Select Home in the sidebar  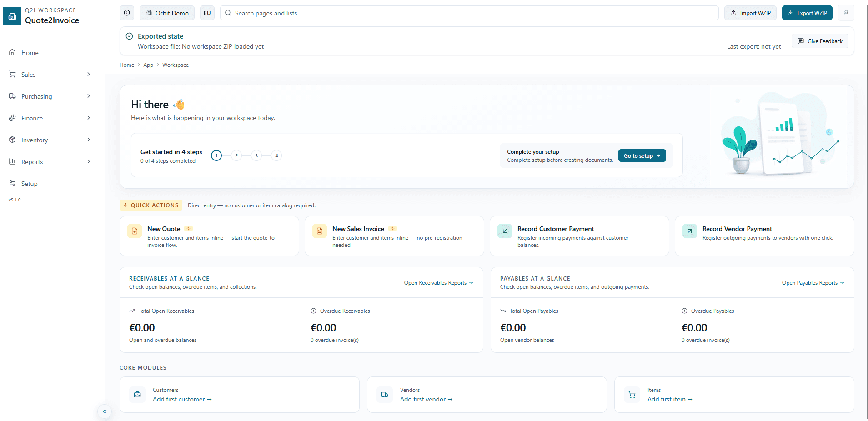[29, 52]
